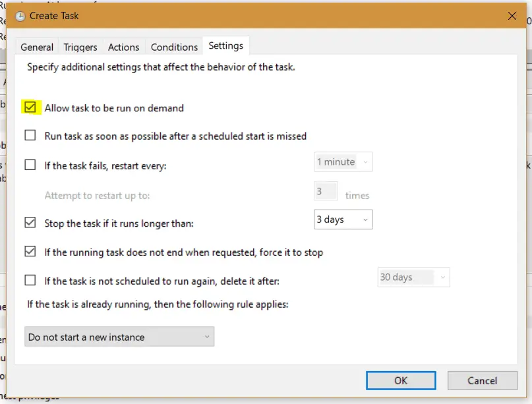Screen dimensions: 532x404
Task: Enable run task after missed scheduled start
Action: [30, 136]
